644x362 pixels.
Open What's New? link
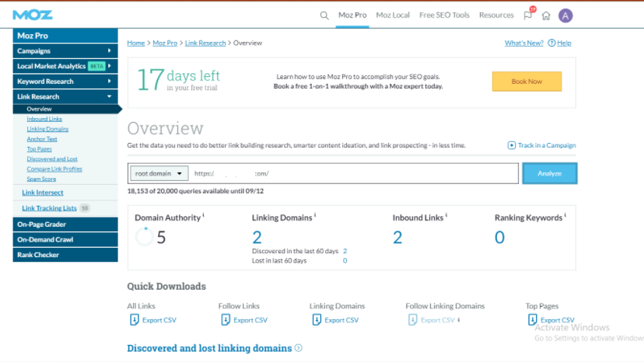pyautogui.click(x=524, y=43)
